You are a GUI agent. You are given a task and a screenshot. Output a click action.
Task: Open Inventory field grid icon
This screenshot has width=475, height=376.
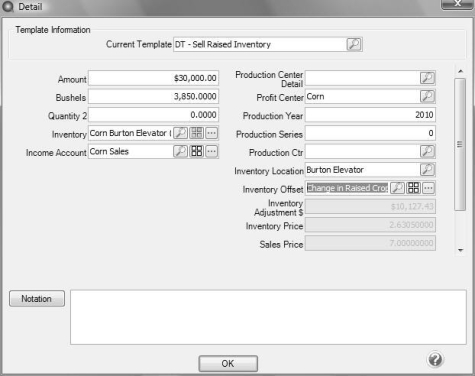196,133
